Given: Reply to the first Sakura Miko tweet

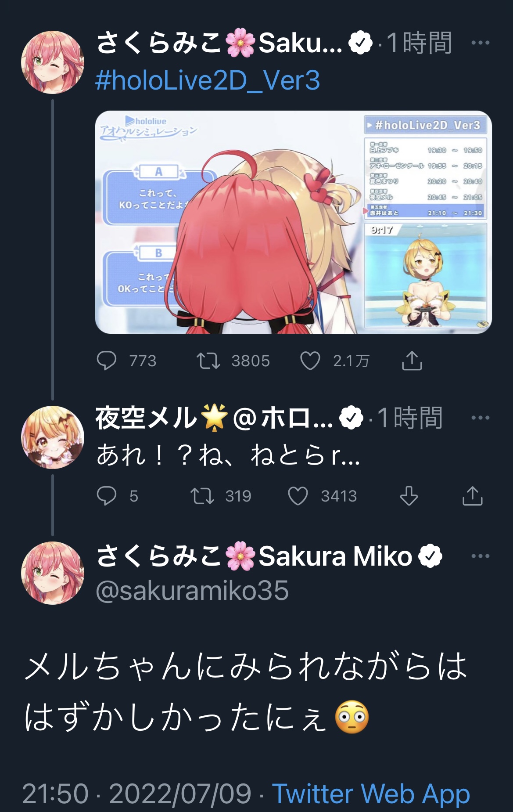Looking at the screenshot, I should tap(107, 361).
